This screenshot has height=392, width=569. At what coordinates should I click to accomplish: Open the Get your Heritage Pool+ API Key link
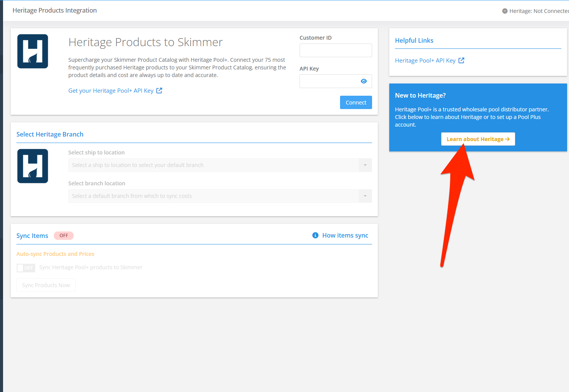[x=111, y=91]
